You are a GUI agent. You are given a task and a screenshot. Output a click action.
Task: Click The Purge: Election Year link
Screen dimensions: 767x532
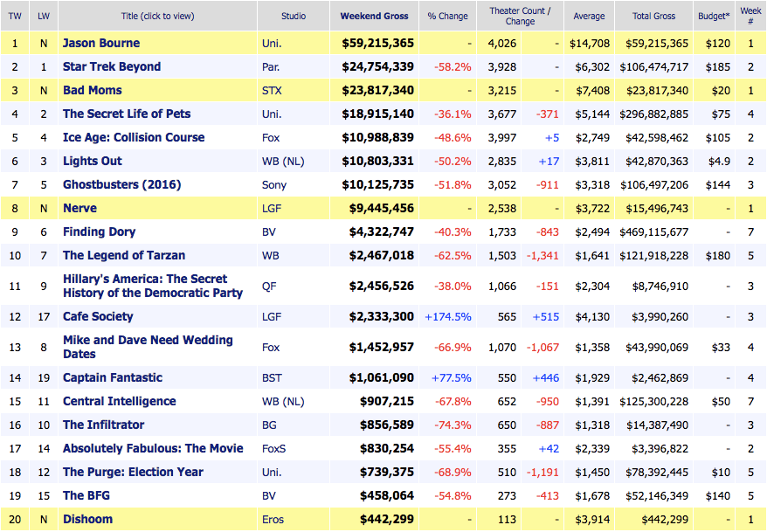click(x=133, y=472)
